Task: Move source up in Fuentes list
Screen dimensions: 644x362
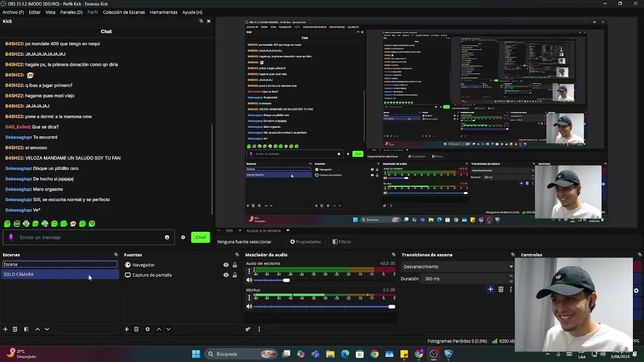Action: pos(159,329)
